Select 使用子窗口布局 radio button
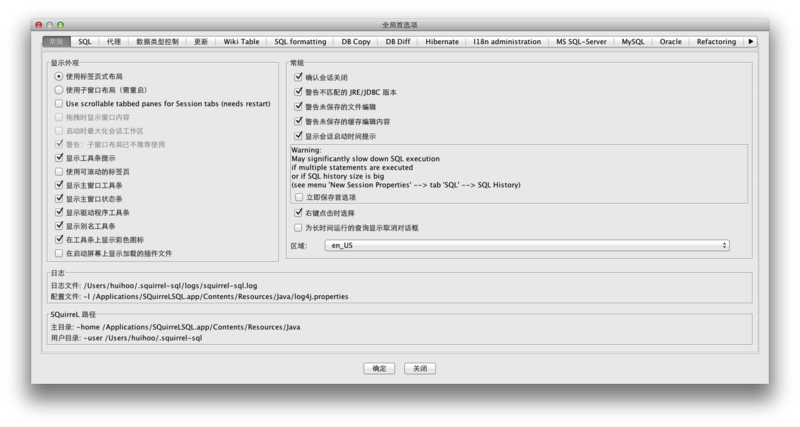Screen dimensions: 800x427 click(59, 89)
